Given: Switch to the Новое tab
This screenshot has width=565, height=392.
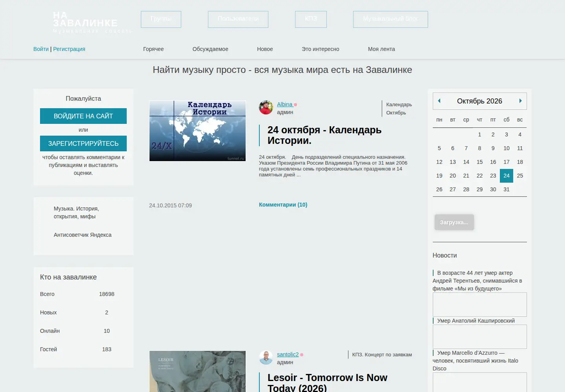Looking at the screenshot, I should click(265, 49).
